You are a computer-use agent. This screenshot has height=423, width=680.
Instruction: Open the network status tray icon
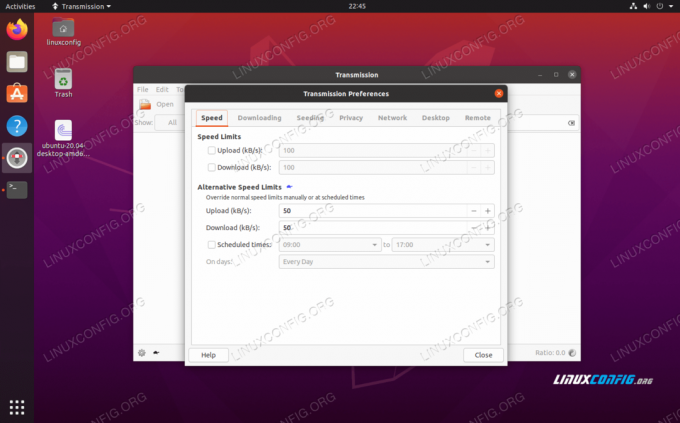tap(633, 6)
